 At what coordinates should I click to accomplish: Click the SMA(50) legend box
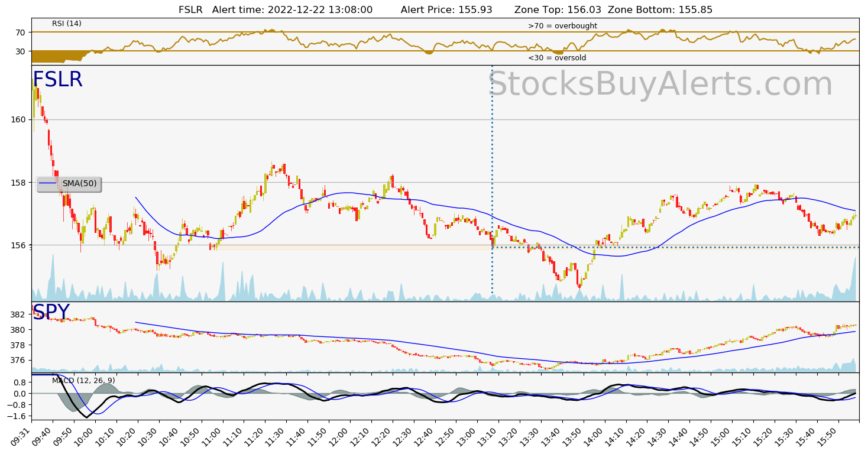tap(69, 184)
